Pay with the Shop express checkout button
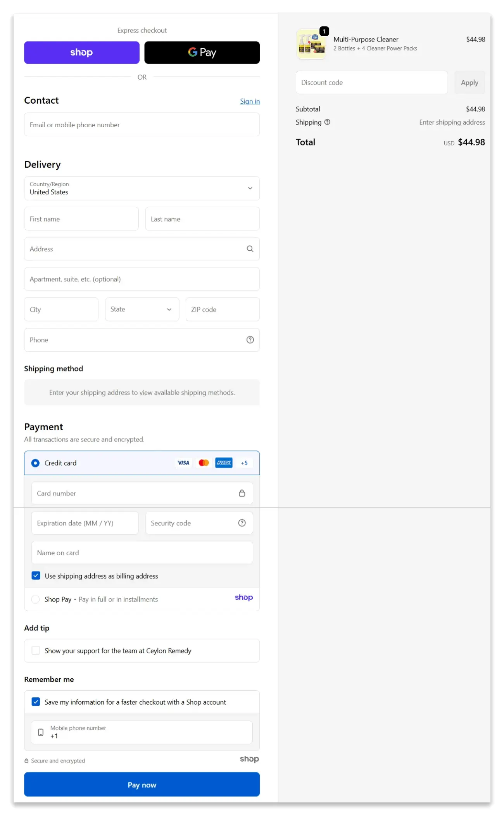 pyautogui.click(x=82, y=53)
